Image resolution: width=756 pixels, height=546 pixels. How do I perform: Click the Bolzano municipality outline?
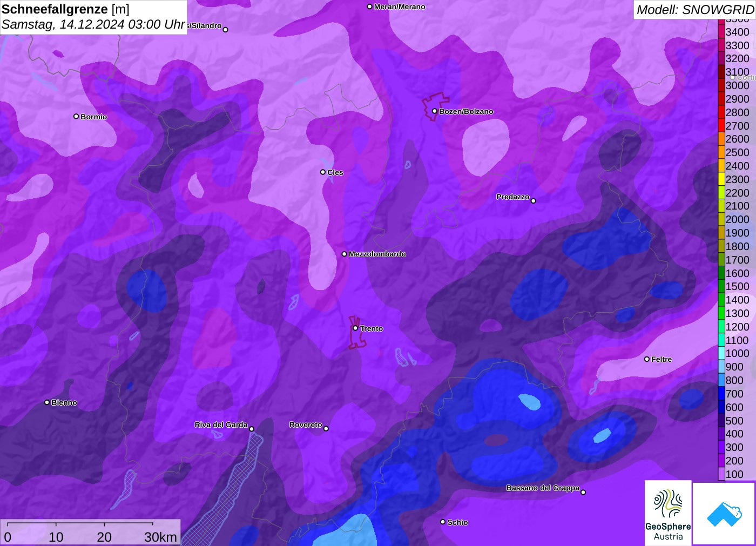(x=435, y=106)
